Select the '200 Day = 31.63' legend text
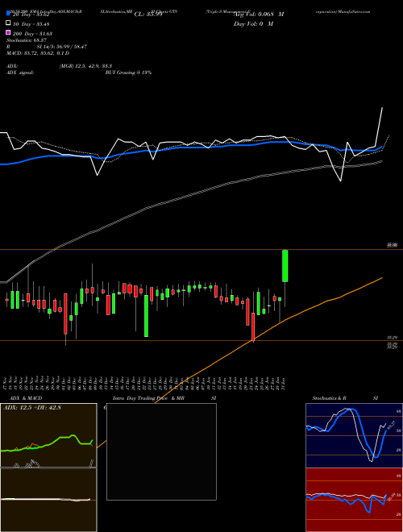 tap(32, 34)
